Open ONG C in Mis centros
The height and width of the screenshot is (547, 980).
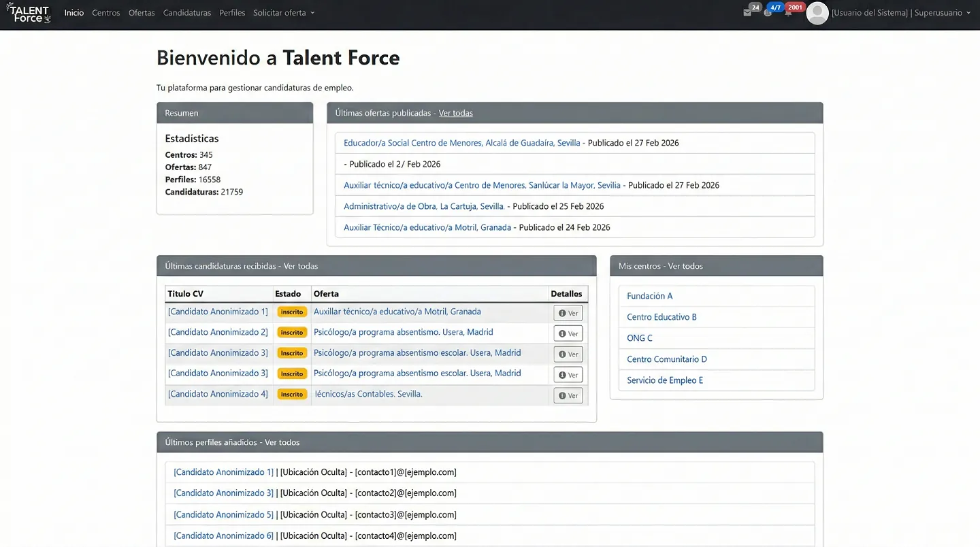coord(640,338)
